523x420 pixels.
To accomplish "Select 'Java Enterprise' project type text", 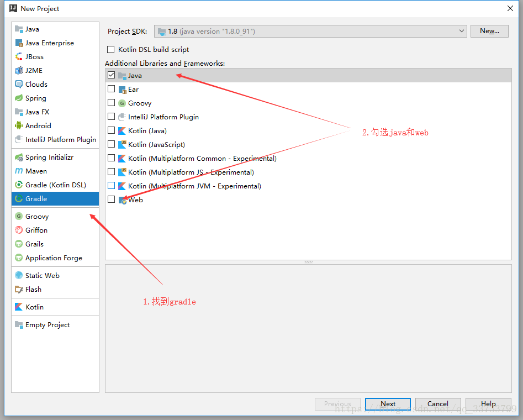I will coord(50,43).
